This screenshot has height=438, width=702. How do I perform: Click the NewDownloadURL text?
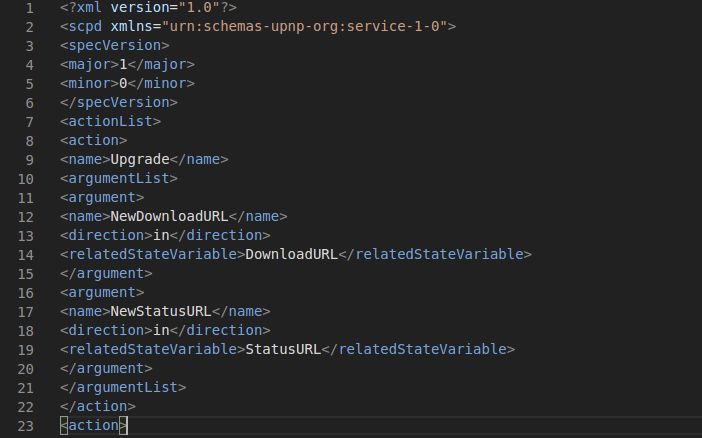(169, 216)
